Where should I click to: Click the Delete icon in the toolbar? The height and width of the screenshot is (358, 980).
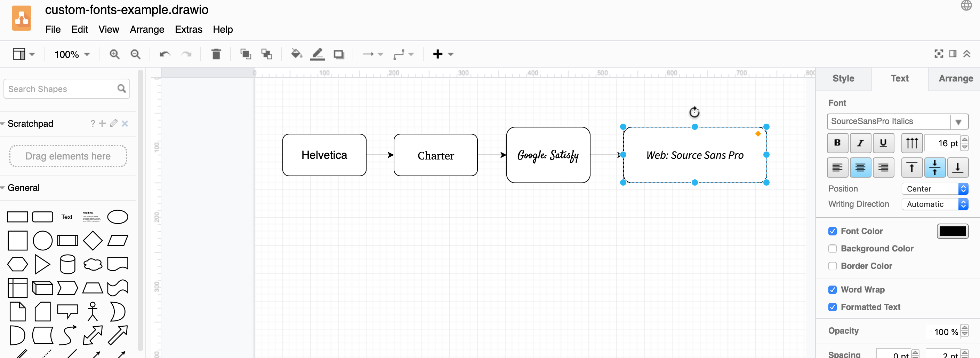pyautogui.click(x=216, y=54)
